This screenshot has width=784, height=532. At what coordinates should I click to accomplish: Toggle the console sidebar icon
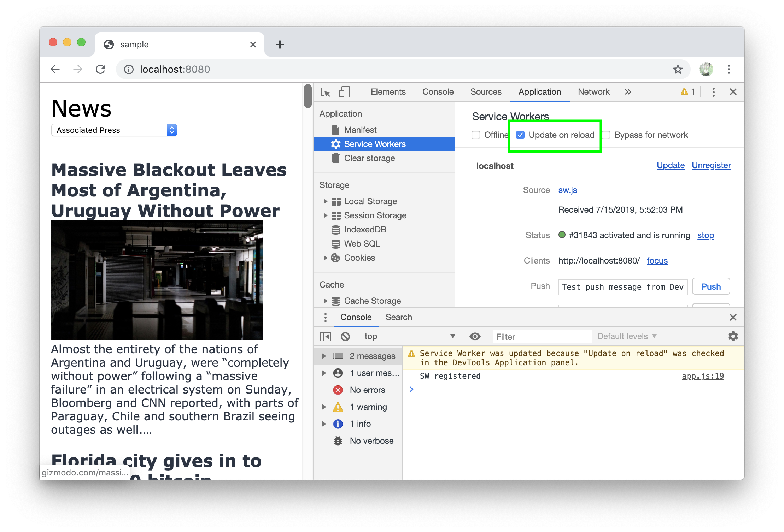point(325,337)
